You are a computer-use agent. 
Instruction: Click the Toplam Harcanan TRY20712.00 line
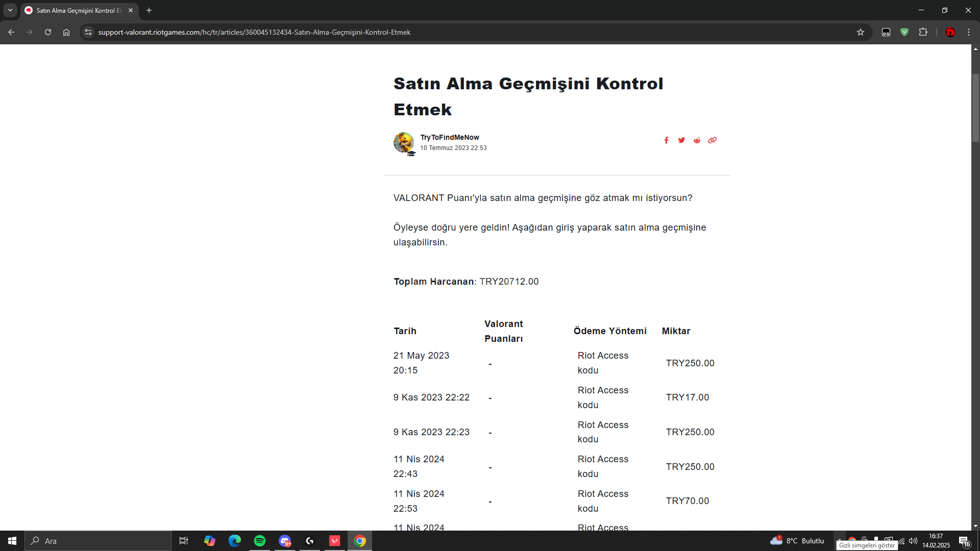(x=466, y=282)
